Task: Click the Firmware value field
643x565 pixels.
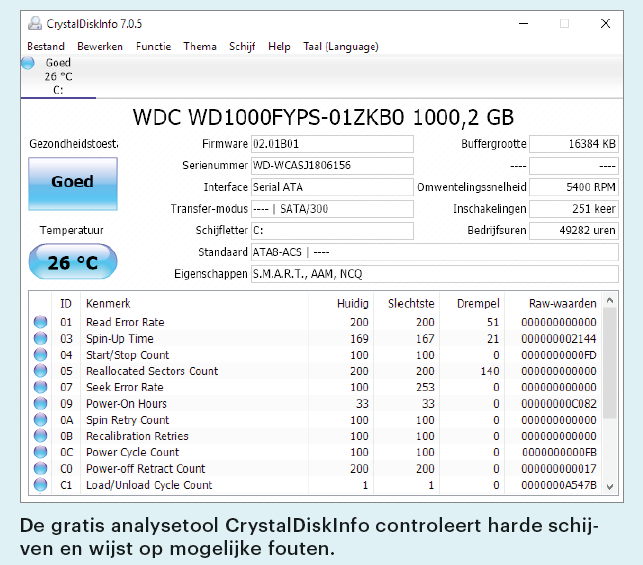Action: pos(331,144)
